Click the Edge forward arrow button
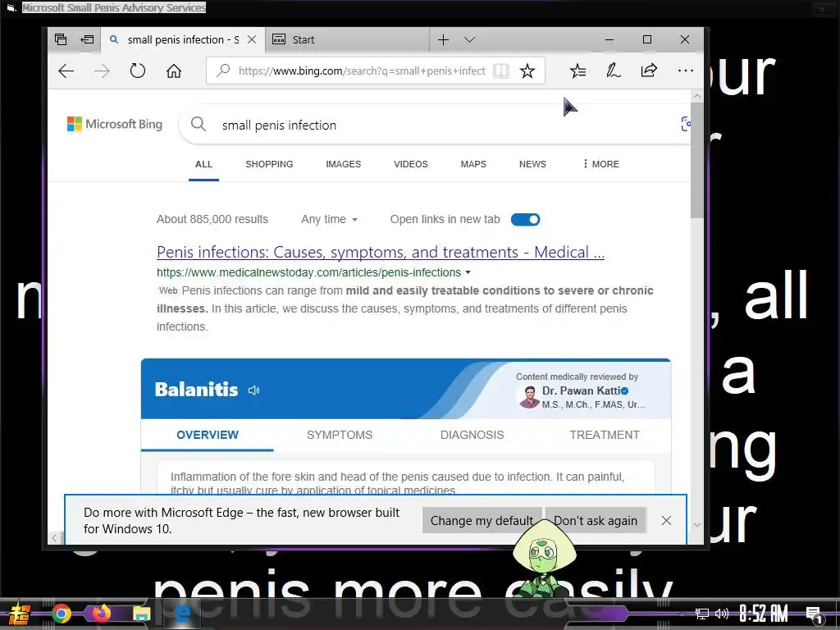840x630 pixels. click(x=102, y=71)
